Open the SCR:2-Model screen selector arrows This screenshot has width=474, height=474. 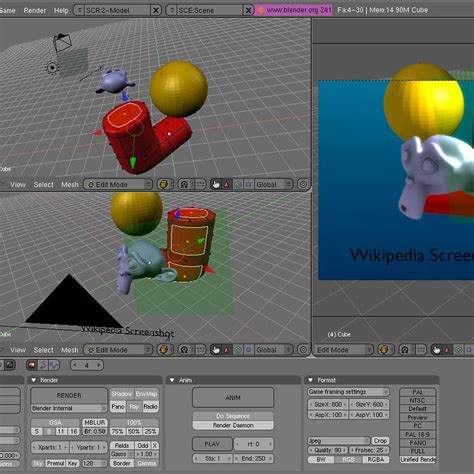pyautogui.click(x=79, y=10)
